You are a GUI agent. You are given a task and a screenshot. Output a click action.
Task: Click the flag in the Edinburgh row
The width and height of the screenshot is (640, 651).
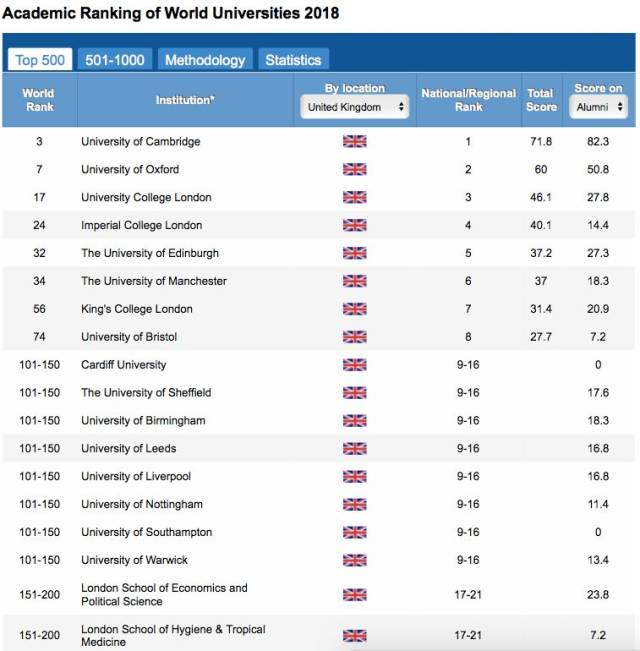click(x=355, y=253)
